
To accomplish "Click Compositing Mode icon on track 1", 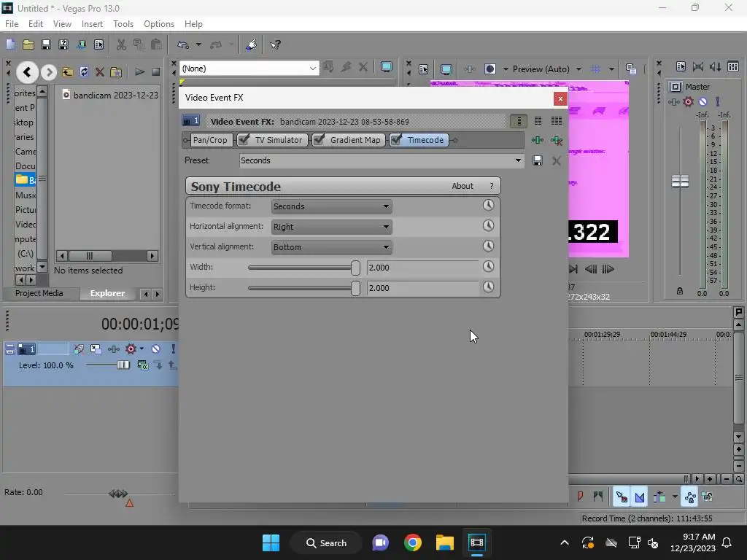I will coord(142,365).
